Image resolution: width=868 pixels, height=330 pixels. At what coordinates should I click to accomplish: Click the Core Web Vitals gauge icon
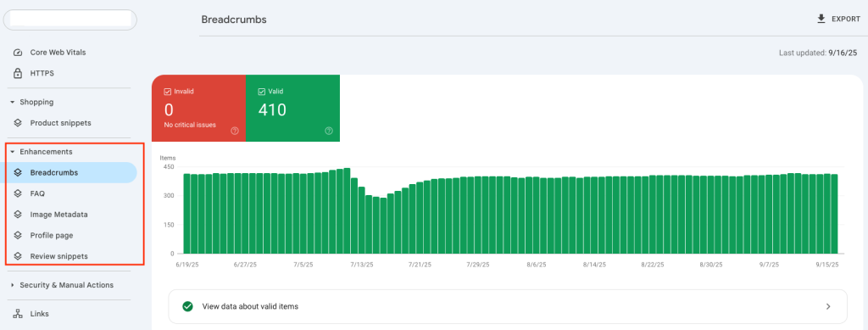click(18, 53)
